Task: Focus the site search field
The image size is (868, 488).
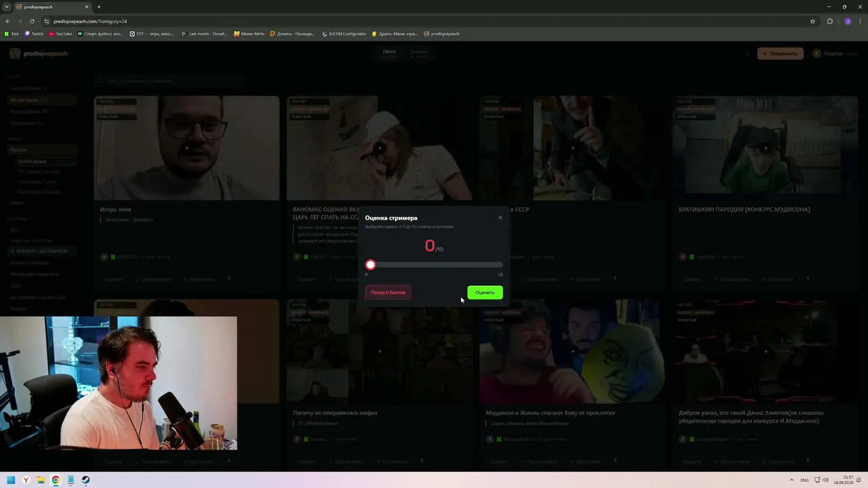Action: pos(170,81)
